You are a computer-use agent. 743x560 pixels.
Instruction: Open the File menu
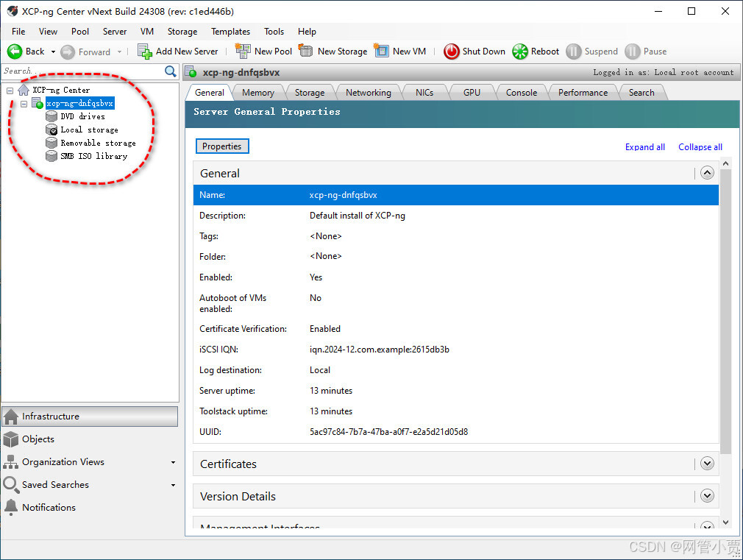coord(18,32)
